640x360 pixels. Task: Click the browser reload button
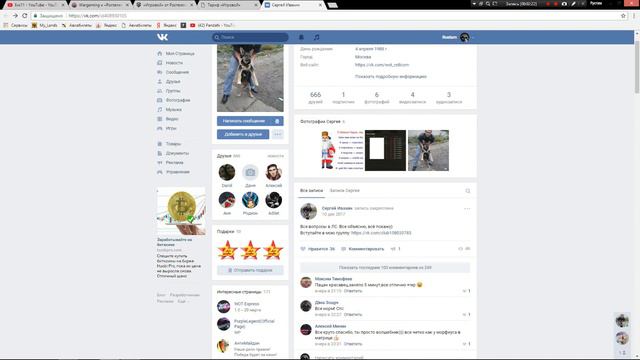[24, 16]
